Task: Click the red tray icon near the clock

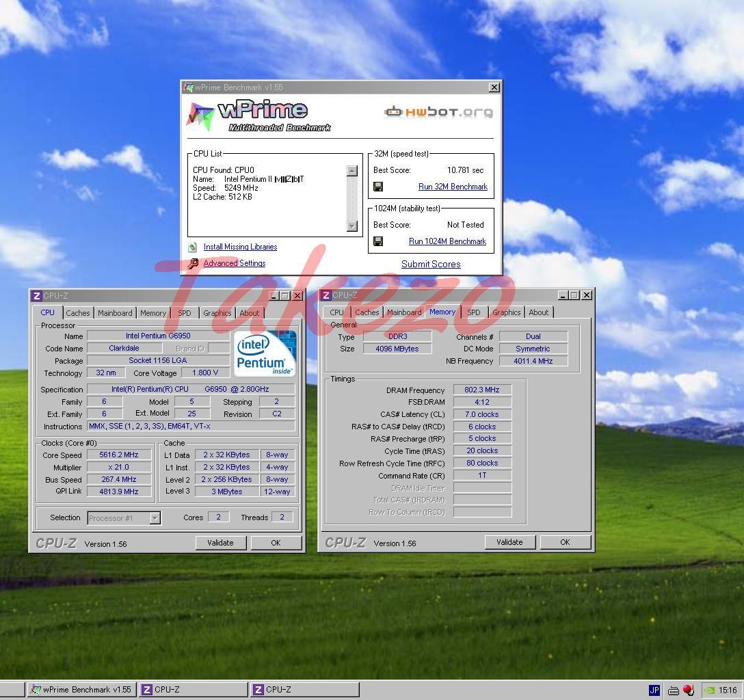Action: click(689, 690)
